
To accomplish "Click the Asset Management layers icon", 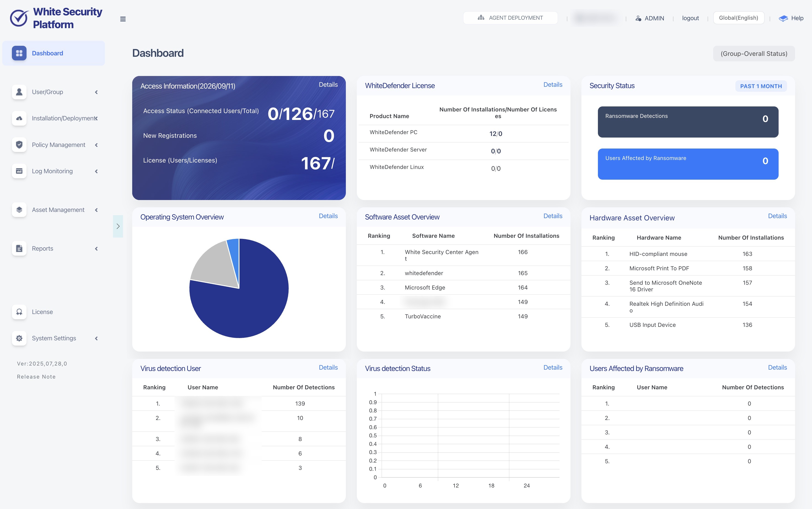I will tap(19, 210).
